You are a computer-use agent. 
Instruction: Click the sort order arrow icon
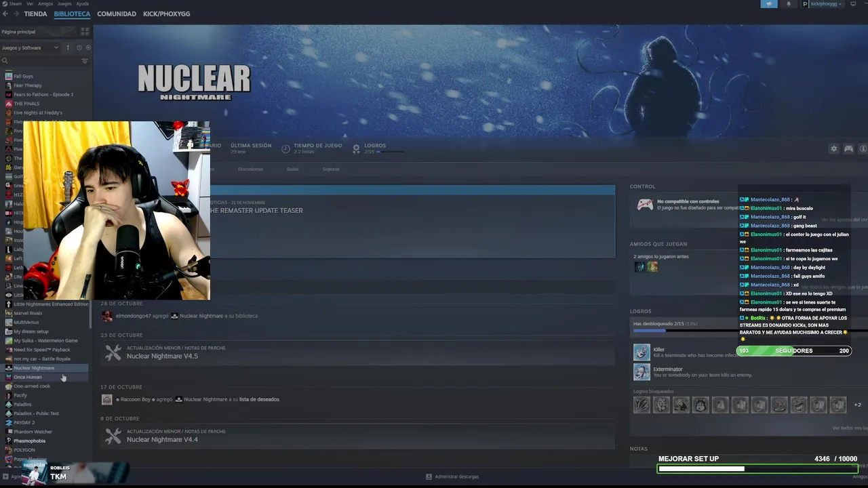pyautogui.click(x=68, y=47)
